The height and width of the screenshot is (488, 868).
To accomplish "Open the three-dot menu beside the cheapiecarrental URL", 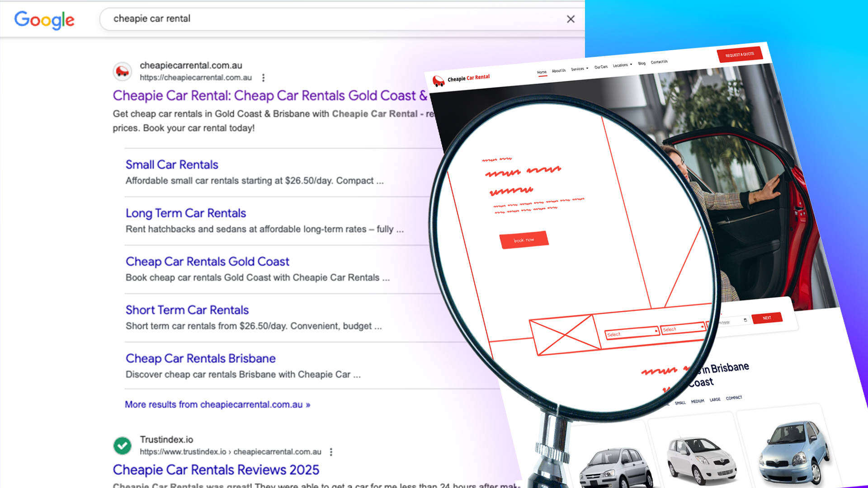I will point(263,78).
